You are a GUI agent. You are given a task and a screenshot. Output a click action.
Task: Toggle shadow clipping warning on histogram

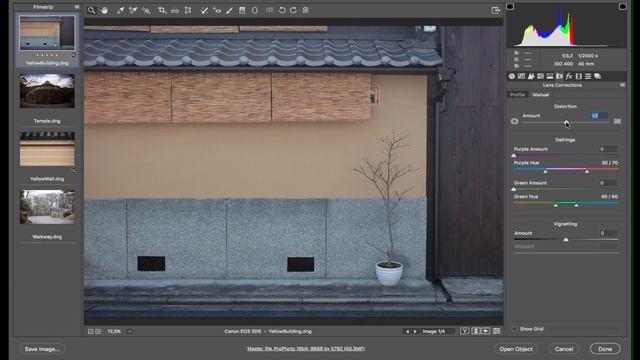pos(510,7)
